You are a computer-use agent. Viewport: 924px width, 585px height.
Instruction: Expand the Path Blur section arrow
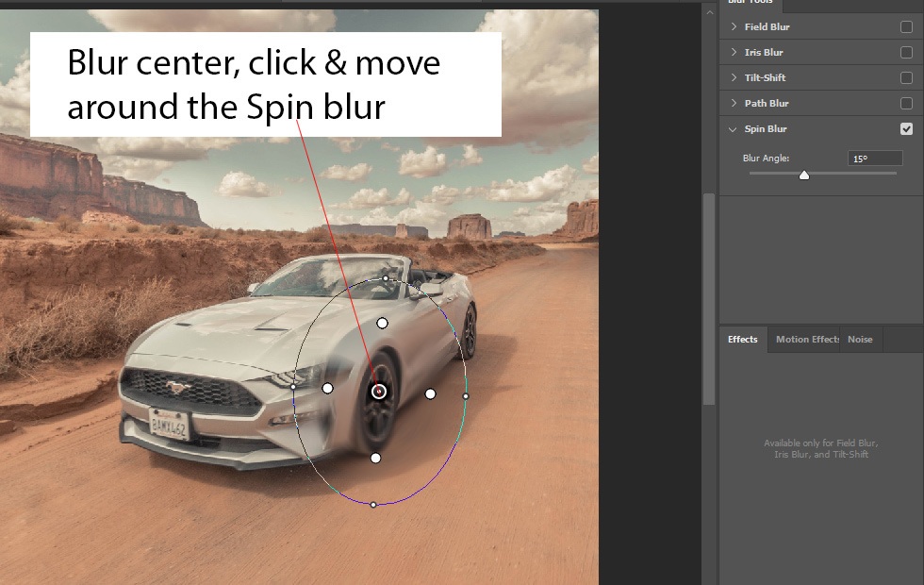click(x=734, y=104)
